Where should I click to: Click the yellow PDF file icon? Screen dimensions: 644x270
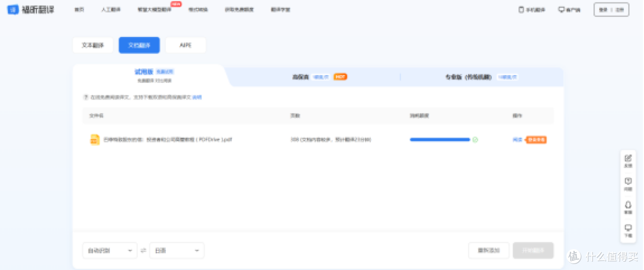(95, 139)
